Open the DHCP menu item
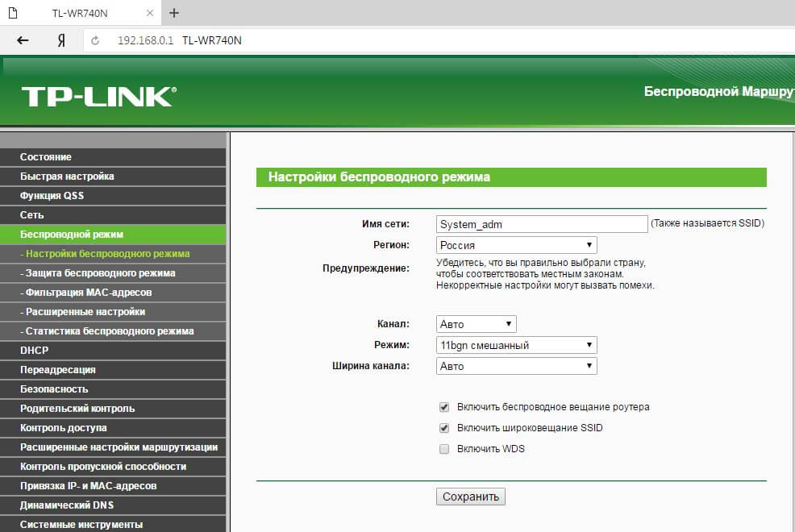 click(113, 350)
